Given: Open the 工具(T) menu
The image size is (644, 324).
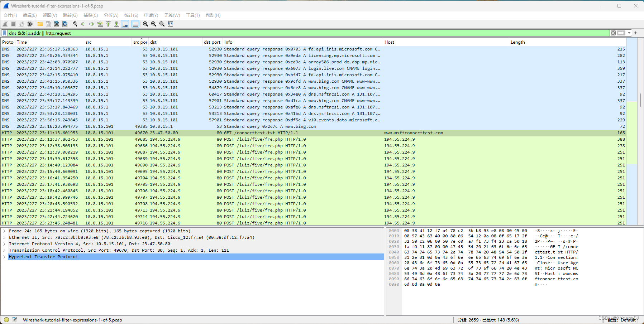Looking at the screenshot, I should coord(193,15).
